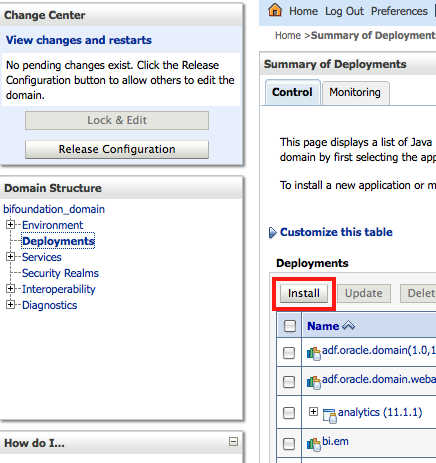
Task: Check the box for analytics (11.1.1)
Action: tap(289, 413)
